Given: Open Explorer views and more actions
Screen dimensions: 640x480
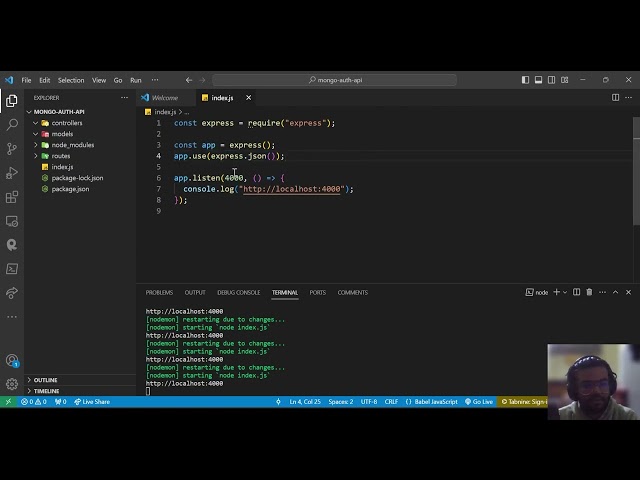Looking at the screenshot, I should [124, 98].
